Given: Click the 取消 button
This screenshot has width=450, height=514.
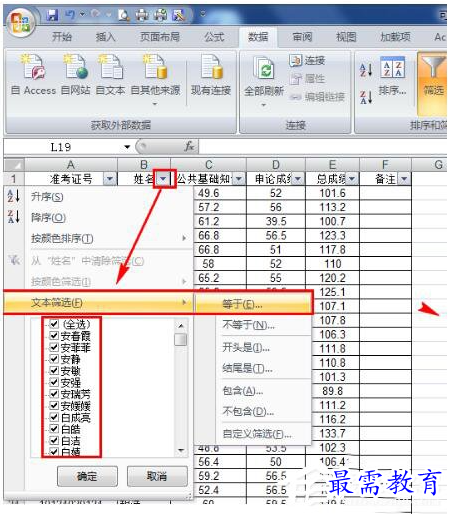Looking at the screenshot, I should point(157,476).
